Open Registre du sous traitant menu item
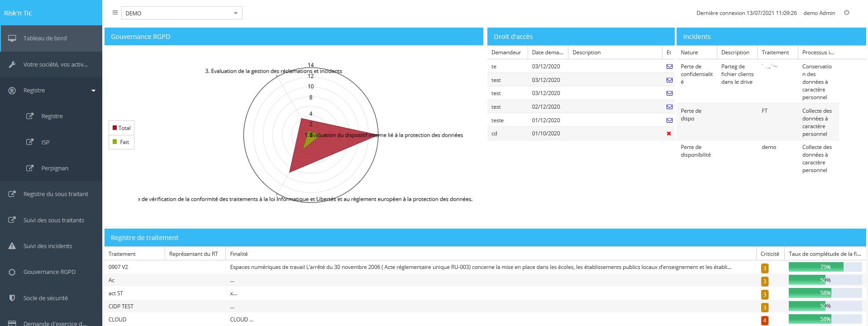The height and width of the screenshot is (326, 868). click(x=56, y=194)
